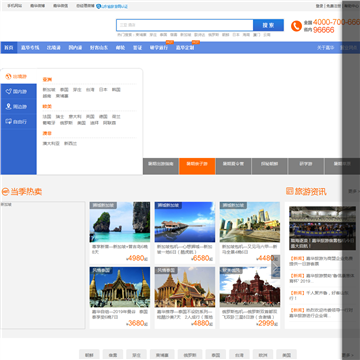This screenshot has width=360, height=360.
Task: Click 日本 in the Asia destination list
Action: pos(103,90)
